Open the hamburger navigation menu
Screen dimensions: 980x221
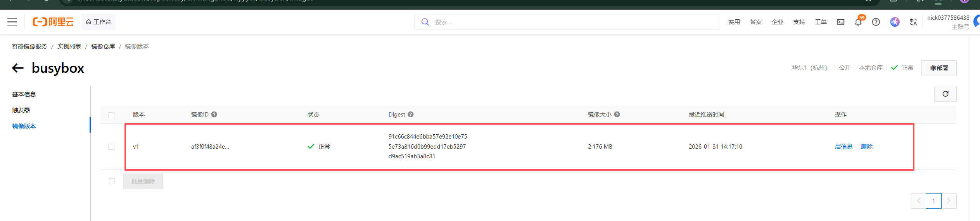12,22
